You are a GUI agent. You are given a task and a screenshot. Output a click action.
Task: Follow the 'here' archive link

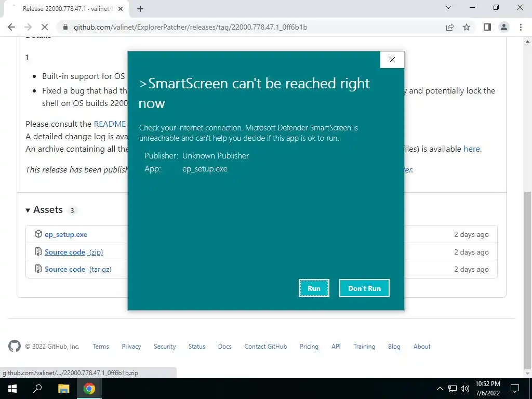coord(472,149)
